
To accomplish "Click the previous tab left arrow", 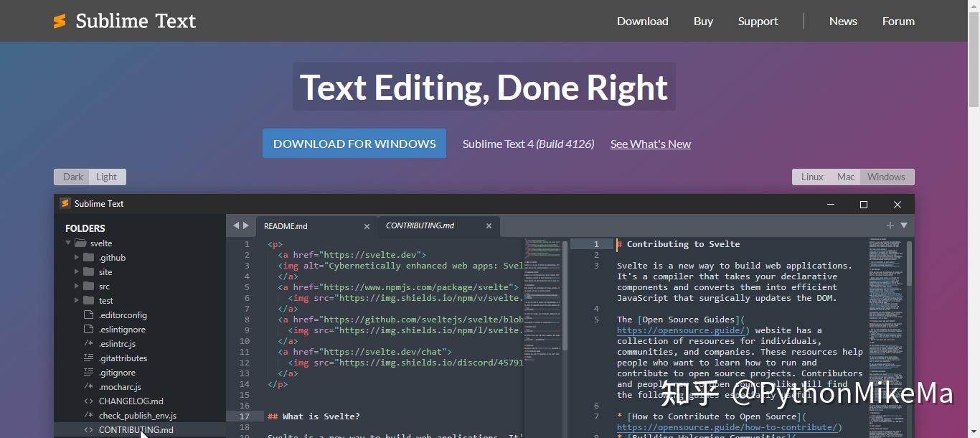I will [235, 225].
